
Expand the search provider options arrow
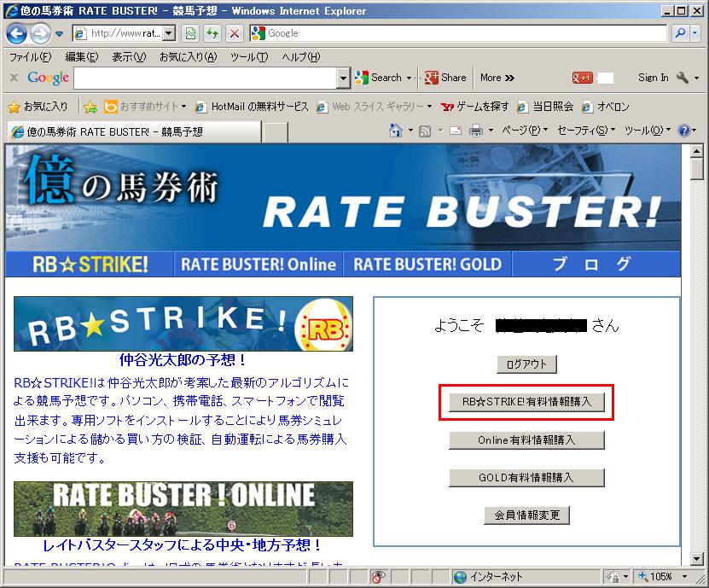(695, 33)
